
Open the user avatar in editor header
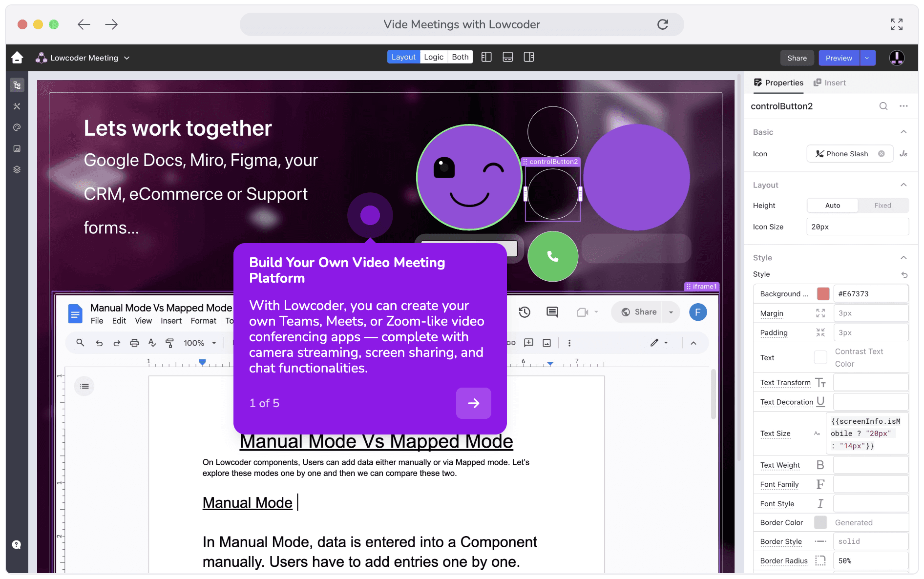(x=897, y=58)
